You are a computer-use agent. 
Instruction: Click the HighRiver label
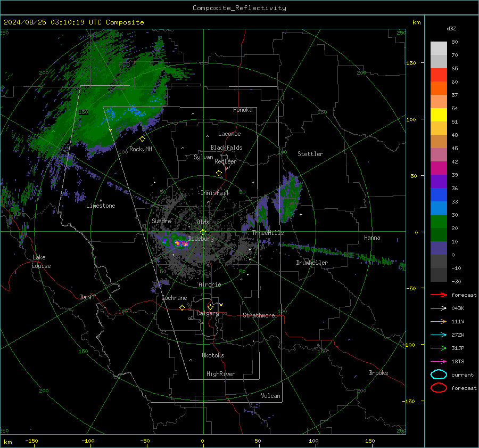221,374
